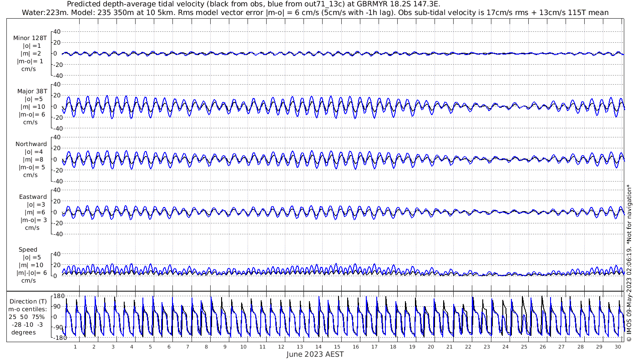637x364 pixels.
Task: Click '|o| =4' under Northward
Action: pos(34,152)
